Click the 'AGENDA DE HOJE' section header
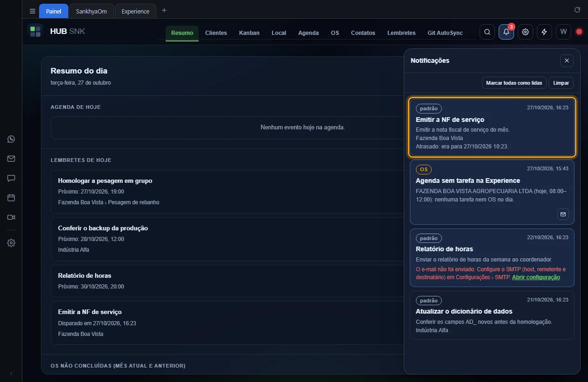The image size is (588, 382). click(x=76, y=107)
